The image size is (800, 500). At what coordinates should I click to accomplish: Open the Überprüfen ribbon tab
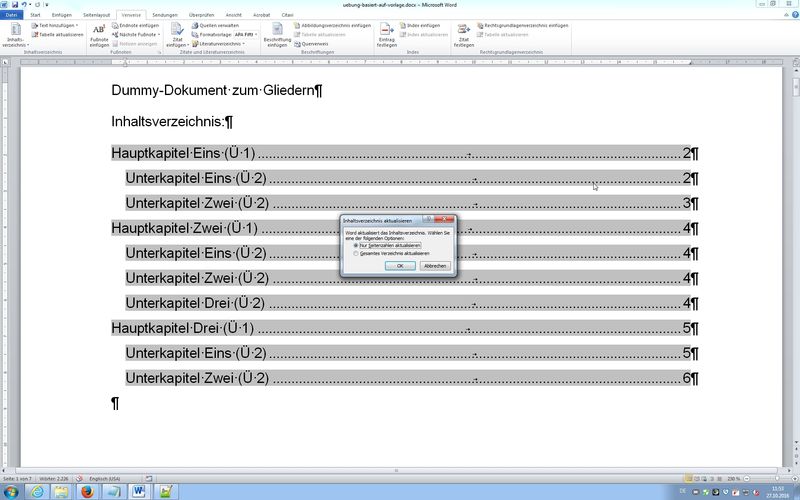coord(201,16)
